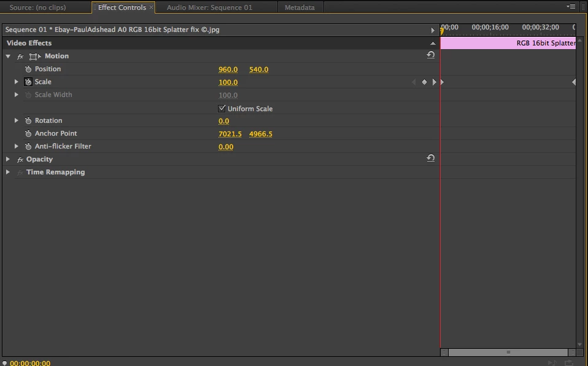This screenshot has width=588, height=366.
Task: Open the Audio Mixer: Sequence 01 tab
Action: pos(209,7)
